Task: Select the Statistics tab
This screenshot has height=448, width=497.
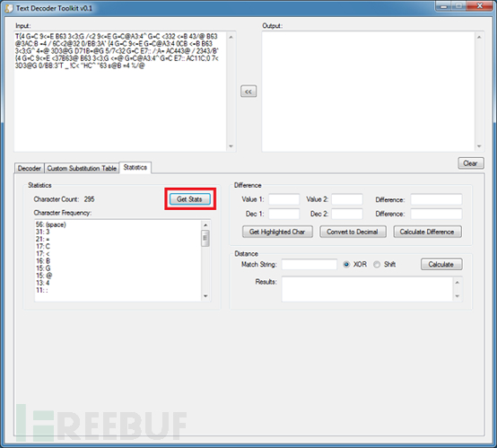Action: (x=135, y=167)
